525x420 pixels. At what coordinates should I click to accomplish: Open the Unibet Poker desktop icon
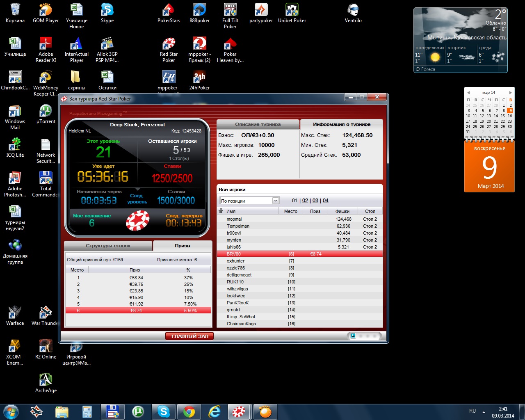pyautogui.click(x=292, y=12)
